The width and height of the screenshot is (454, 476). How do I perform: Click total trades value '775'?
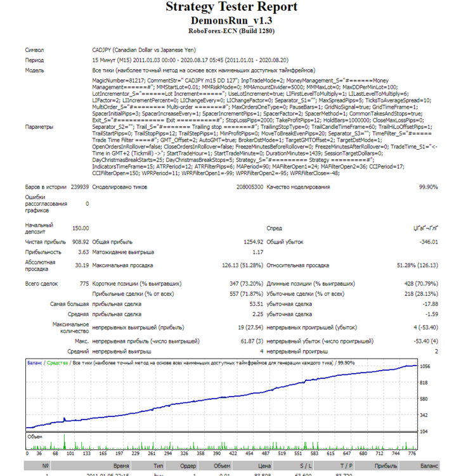84,284
